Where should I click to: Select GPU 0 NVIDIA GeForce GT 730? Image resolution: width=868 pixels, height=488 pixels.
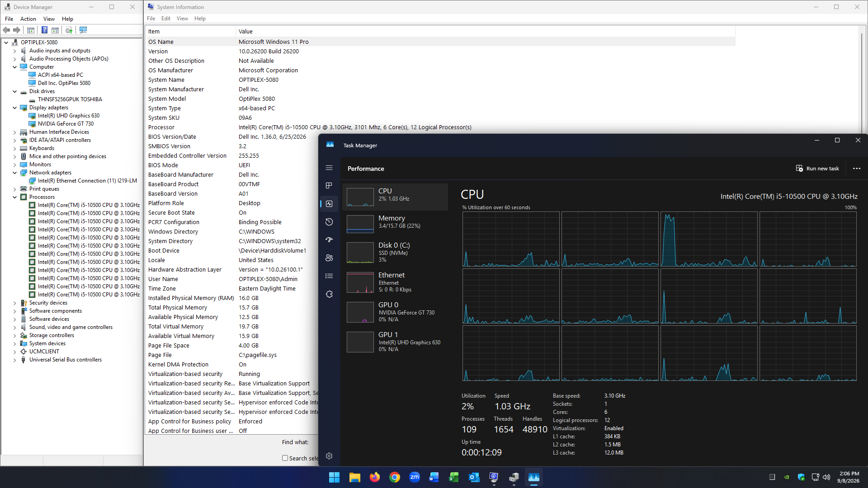pos(395,312)
